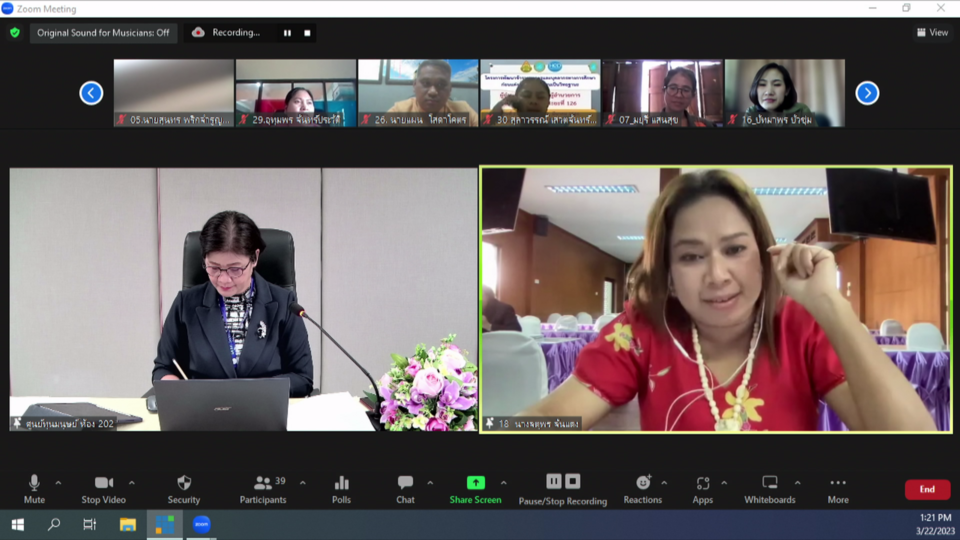Click the red End meeting button
The width and height of the screenshot is (960, 540).
(x=927, y=489)
